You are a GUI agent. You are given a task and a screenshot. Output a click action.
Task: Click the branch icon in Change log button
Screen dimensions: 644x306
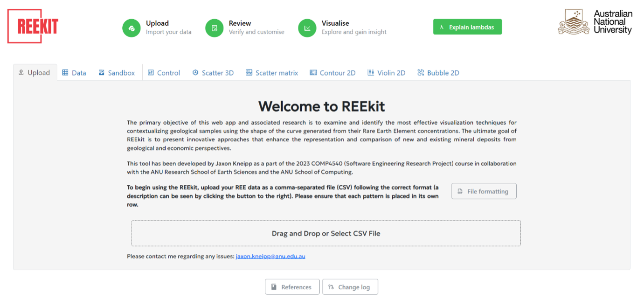click(x=331, y=287)
